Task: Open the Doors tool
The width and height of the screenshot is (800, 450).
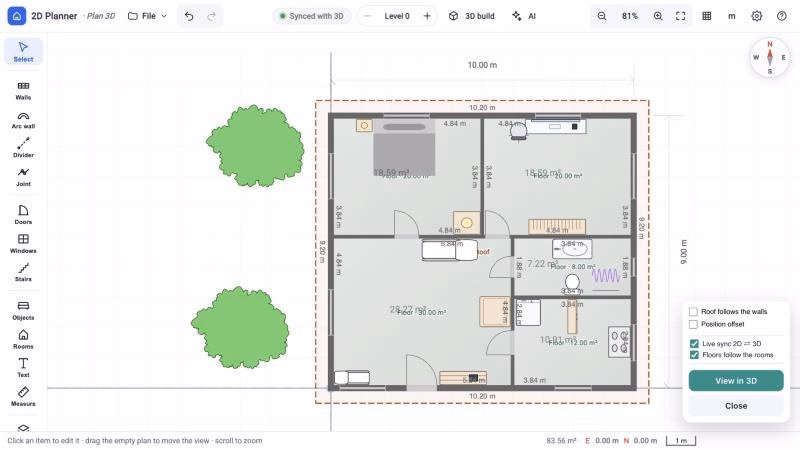Action: click(x=23, y=215)
